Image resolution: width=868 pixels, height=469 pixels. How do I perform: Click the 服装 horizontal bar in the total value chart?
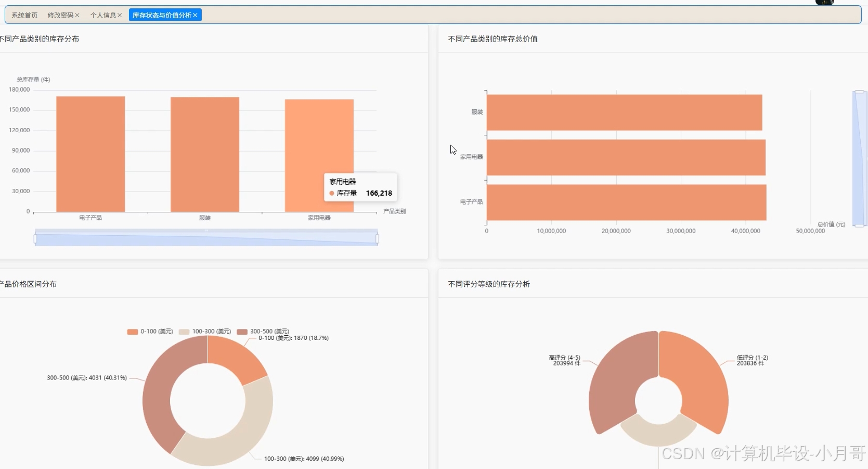pyautogui.click(x=624, y=112)
